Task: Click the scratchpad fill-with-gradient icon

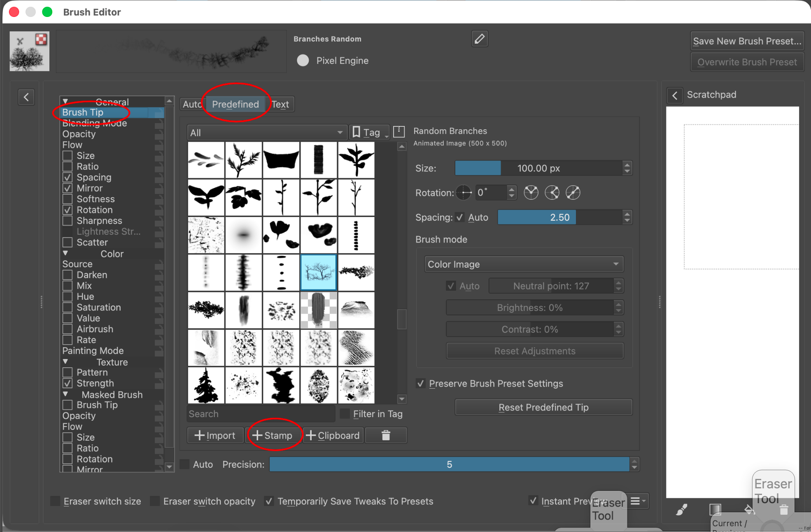Action: 715,510
